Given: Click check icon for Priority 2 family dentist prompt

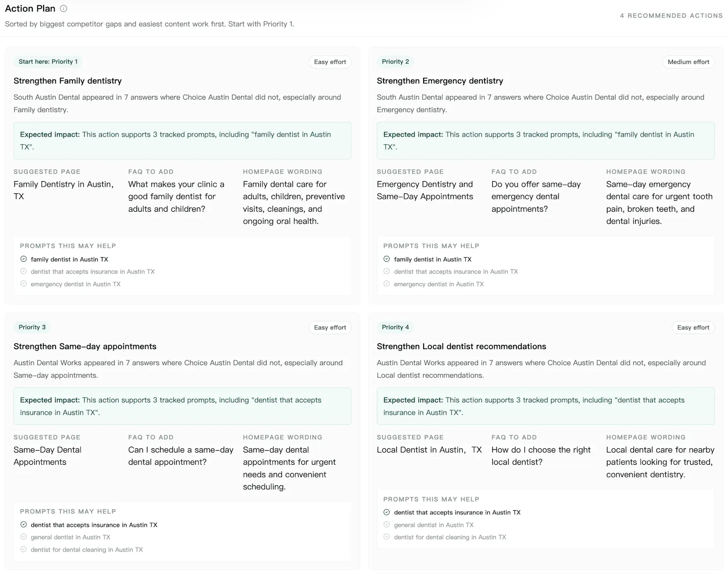Looking at the screenshot, I should pos(387,259).
